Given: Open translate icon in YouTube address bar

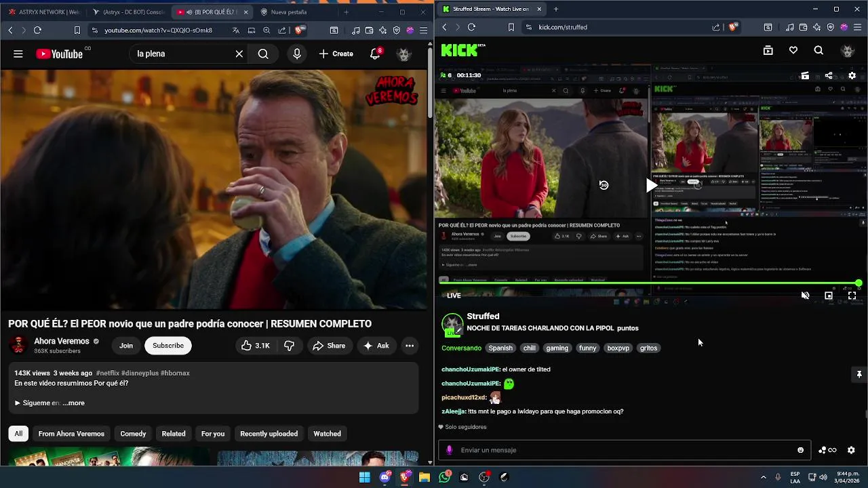Looking at the screenshot, I should pos(236,30).
